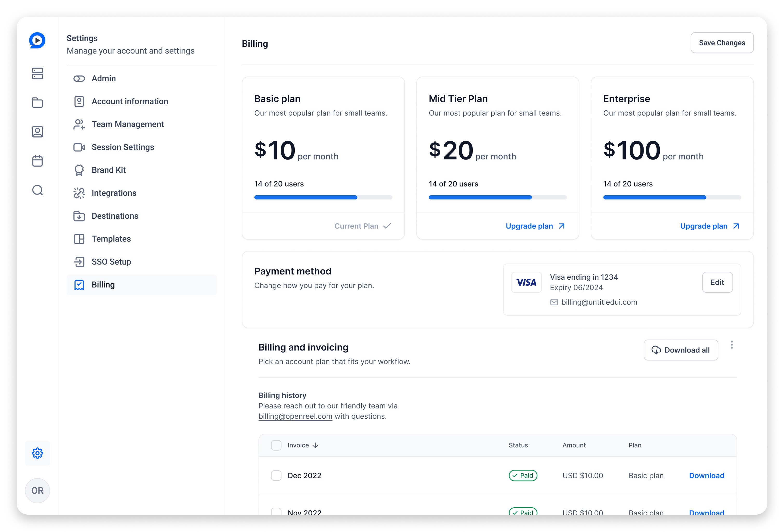This screenshot has width=784, height=532.
Task: Open Team Management settings
Action: click(x=127, y=124)
